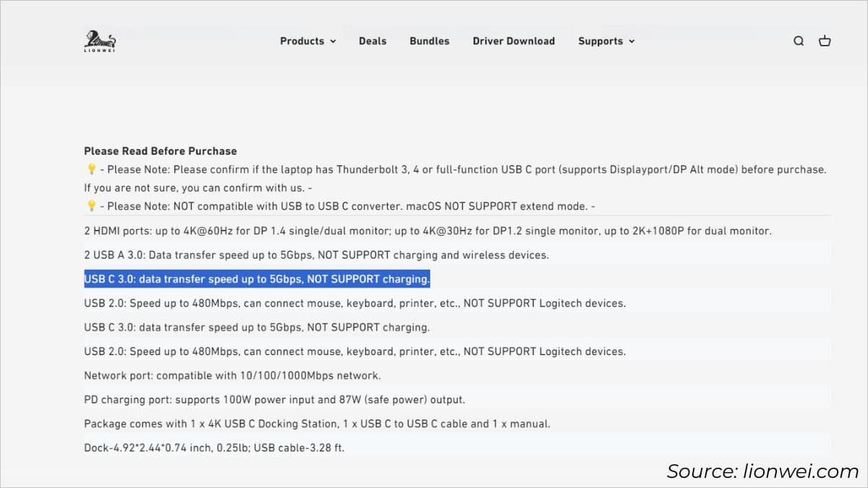The width and height of the screenshot is (868, 488).
Task: Click the Source: lionwei.com caption
Action: 762,471
